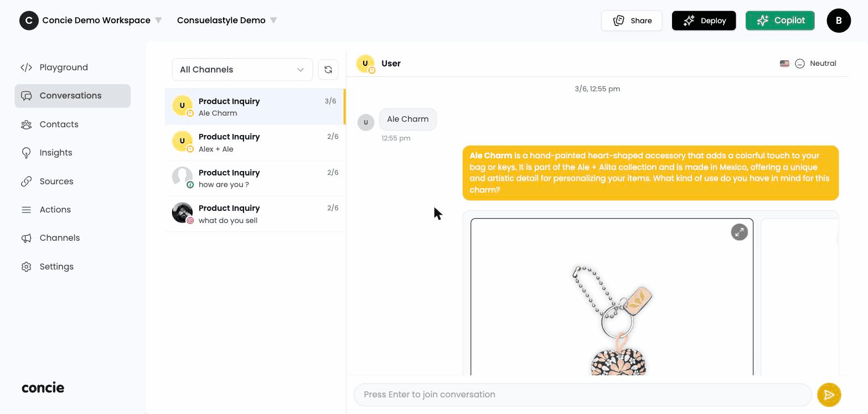
Task: Click the yellow send message button
Action: (x=829, y=395)
